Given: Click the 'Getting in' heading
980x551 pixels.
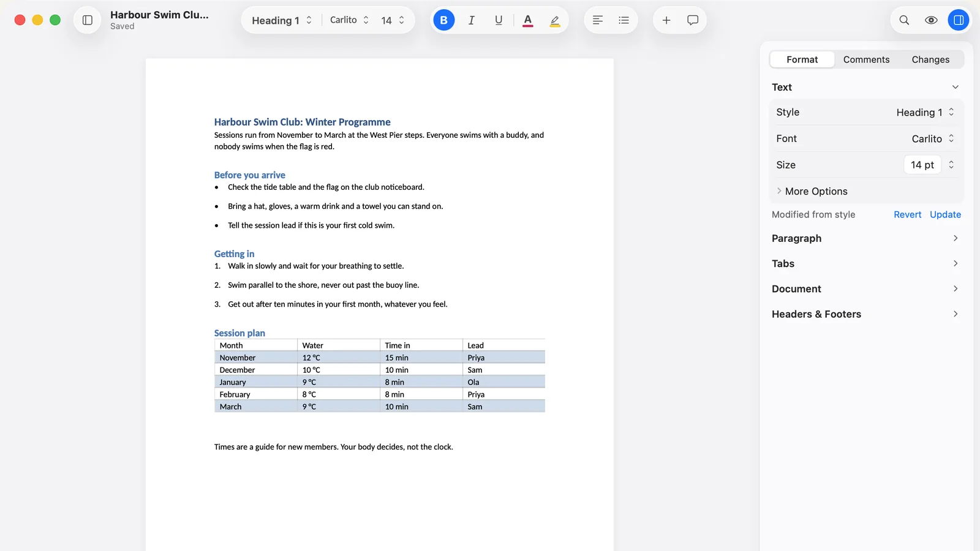Looking at the screenshot, I should pyautogui.click(x=234, y=253).
